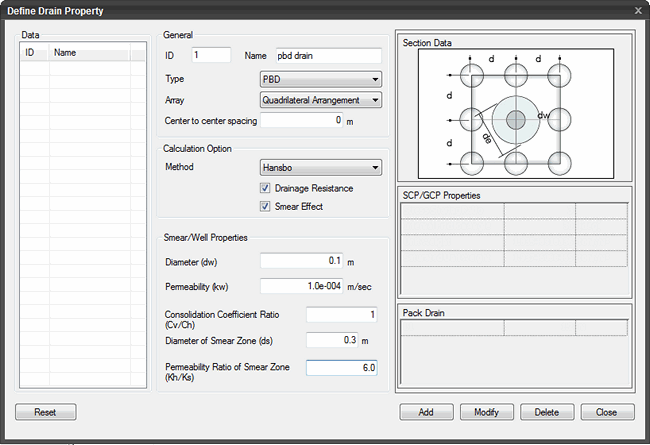This screenshot has width=650, height=445.
Task: Edit the Name field containing pbd drain
Action: click(x=327, y=55)
